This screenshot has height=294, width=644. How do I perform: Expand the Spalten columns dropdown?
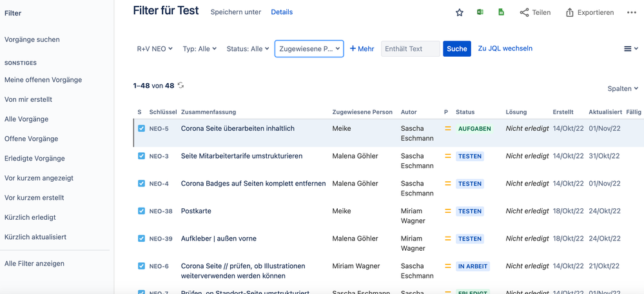[623, 88]
